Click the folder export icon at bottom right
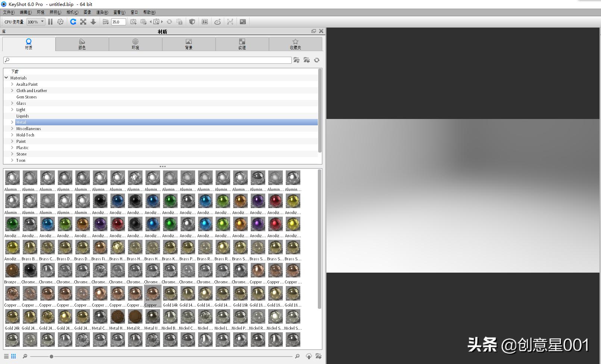The width and height of the screenshot is (601, 364). point(319,356)
